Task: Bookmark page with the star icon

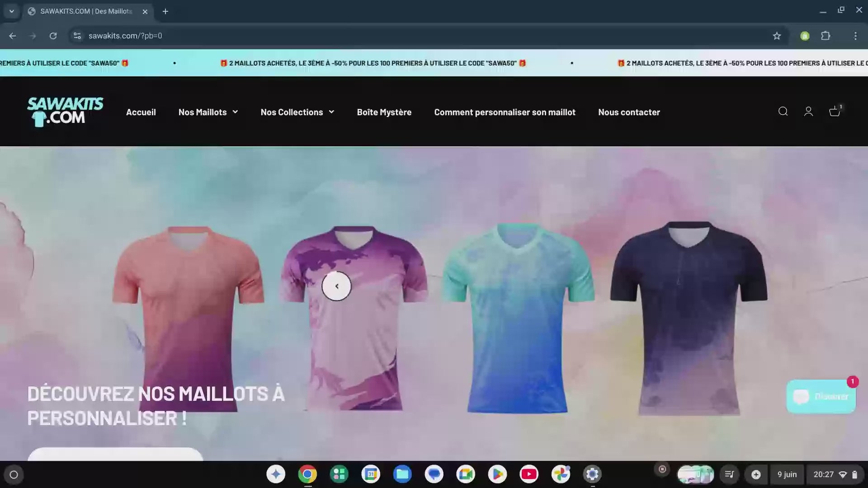Action: tap(777, 36)
